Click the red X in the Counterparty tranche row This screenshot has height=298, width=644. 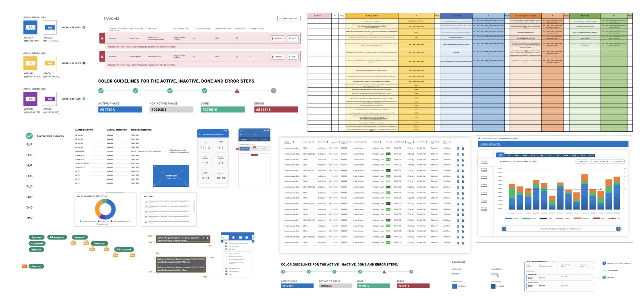point(237,38)
